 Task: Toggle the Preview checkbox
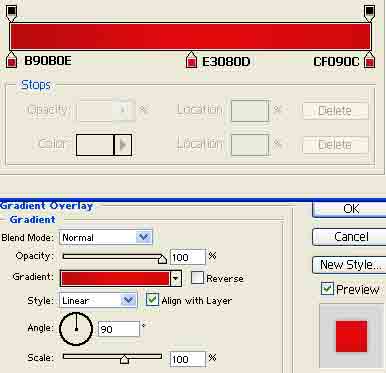(x=327, y=289)
